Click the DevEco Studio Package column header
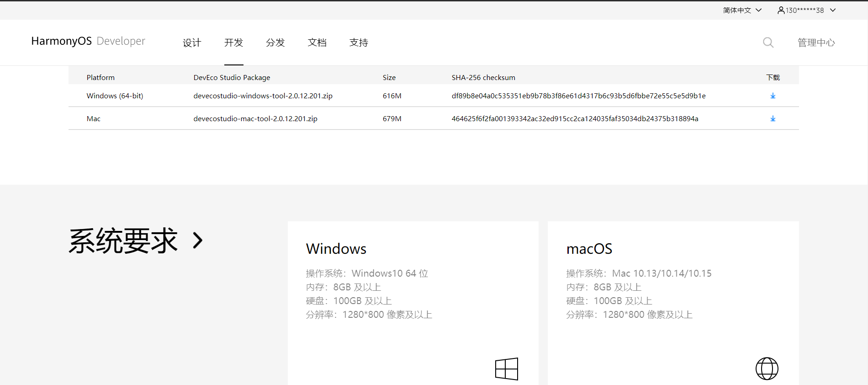 point(232,77)
